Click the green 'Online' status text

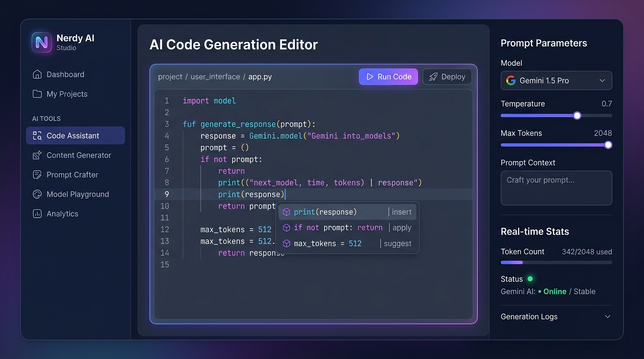coord(555,291)
